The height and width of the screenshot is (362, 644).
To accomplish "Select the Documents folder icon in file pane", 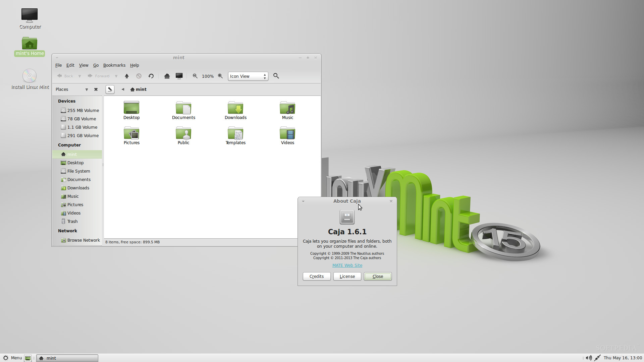I will click(183, 110).
